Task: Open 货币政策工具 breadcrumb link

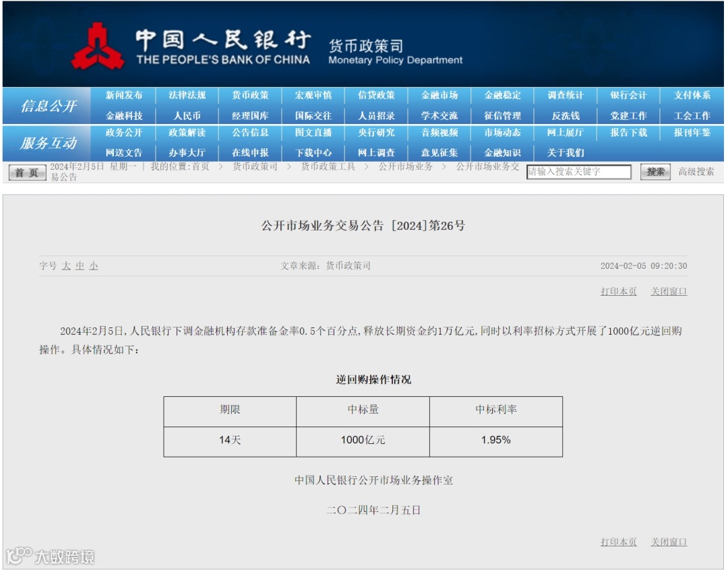Action: coord(328,166)
